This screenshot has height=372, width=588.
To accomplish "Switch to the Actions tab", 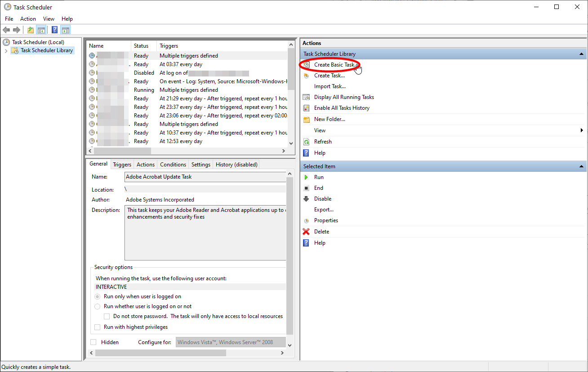I will point(146,165).
